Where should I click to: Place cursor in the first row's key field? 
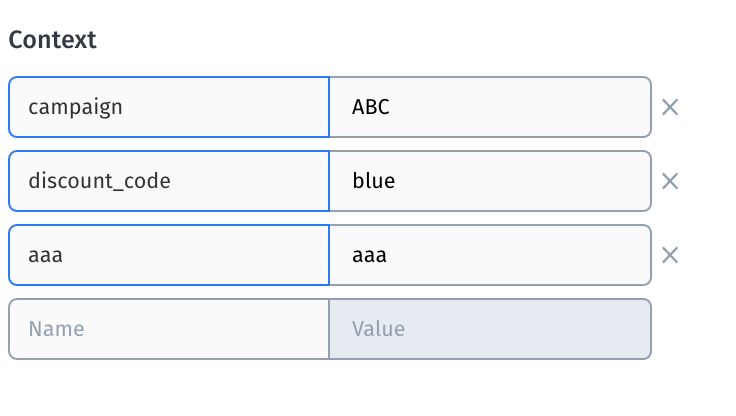[x=168, y=107]
